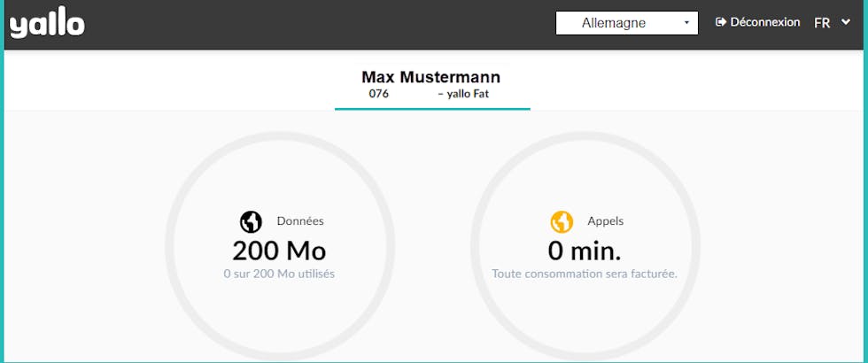This screenshot has width=868, height=363.
Task: Click the 0 min. calls value
Action: (585, 250)
